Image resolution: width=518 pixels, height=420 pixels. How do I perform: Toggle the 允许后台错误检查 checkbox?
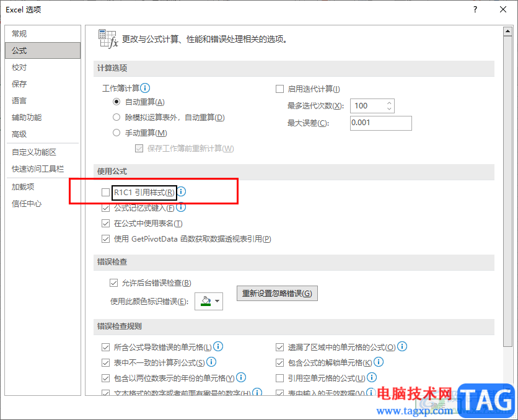pyautogui.click(x=113, y=282)
